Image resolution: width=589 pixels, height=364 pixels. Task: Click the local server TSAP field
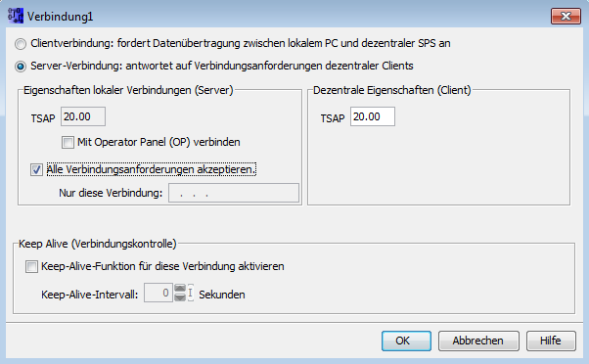click(x=83, y=116)
